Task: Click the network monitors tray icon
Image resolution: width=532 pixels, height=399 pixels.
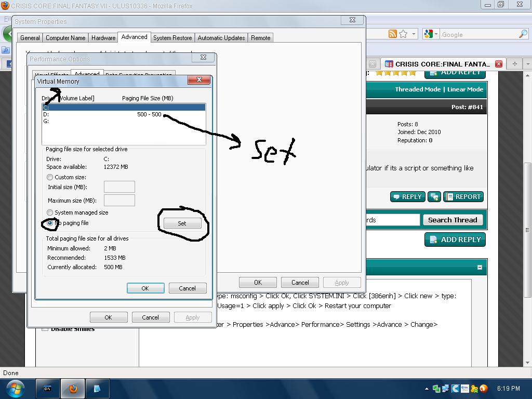Action: tap(445, 389)
